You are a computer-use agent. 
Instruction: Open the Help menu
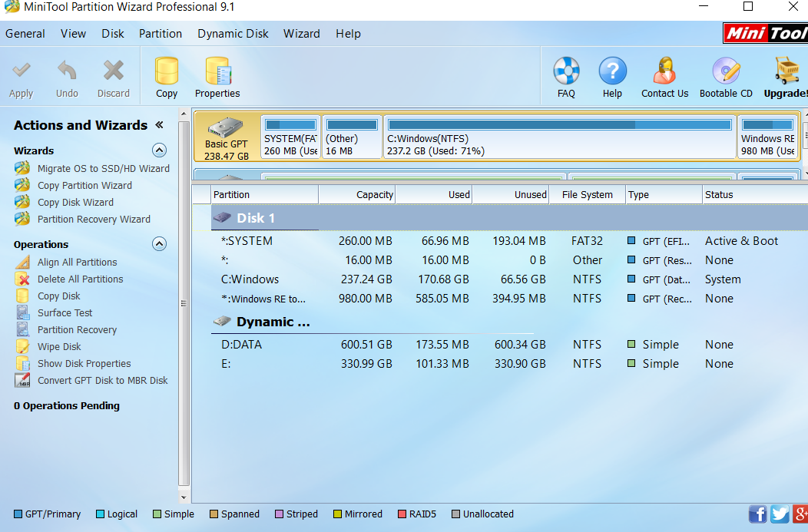349,34
